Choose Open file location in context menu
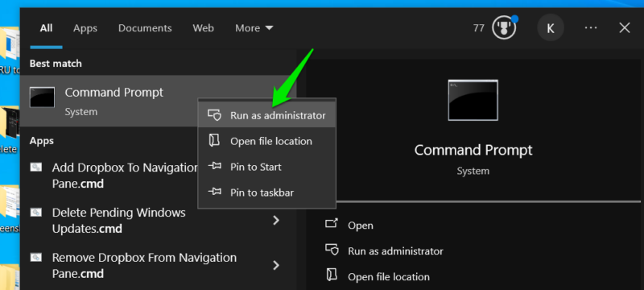644x290 pixels. click(267, 141)
